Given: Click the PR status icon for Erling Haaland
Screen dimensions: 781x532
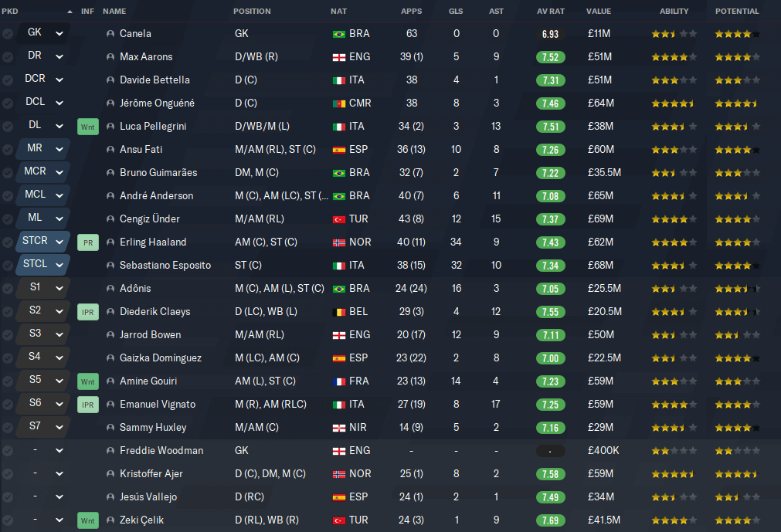Looking at the screenshot, I should click(x=87, y=243).
